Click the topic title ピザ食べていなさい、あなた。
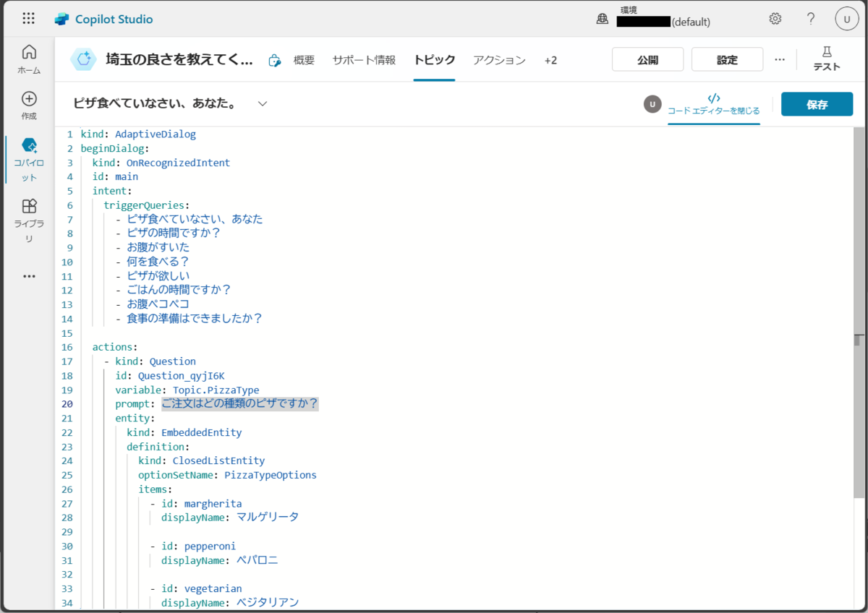 156,104
